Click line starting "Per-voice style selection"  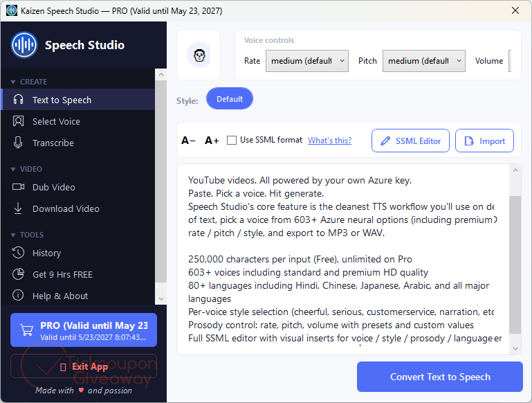point(341,312)
